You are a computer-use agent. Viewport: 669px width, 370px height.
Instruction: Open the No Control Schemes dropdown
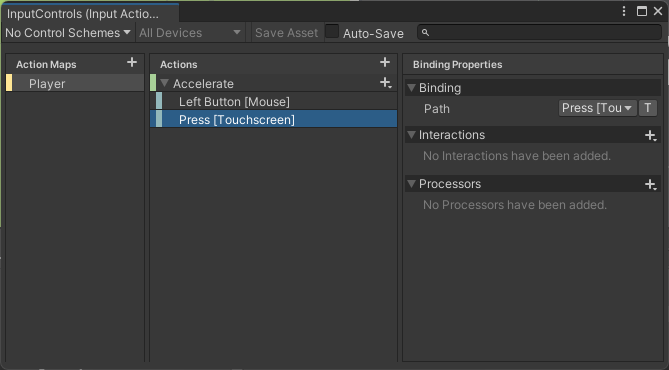pyautogui.click(x=68, y=33)
